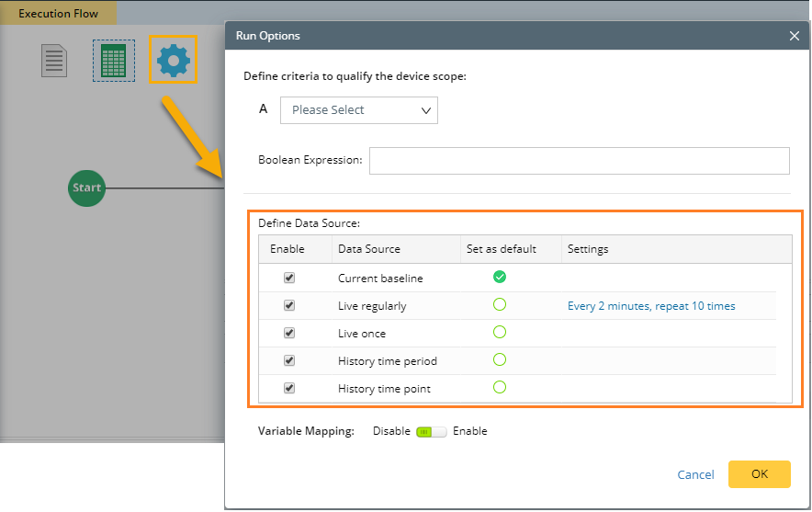Uncheck Current baseline enable checkbox
This screenshot has height=512, width=812.
pos(289,278)
